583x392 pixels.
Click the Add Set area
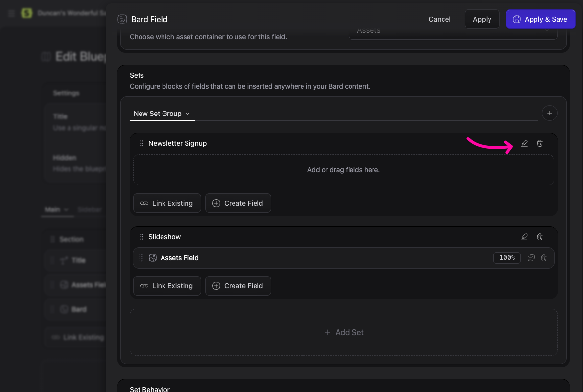[344, 332]
